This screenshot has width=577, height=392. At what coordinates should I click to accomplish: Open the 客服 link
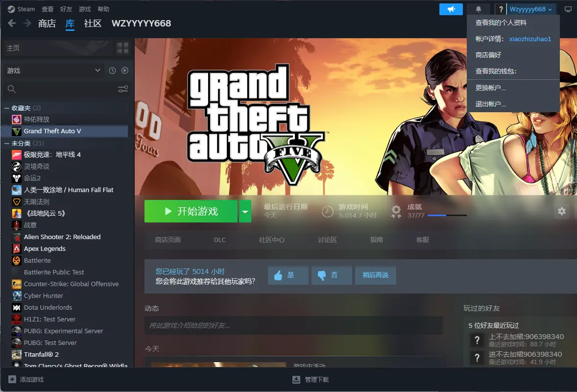point(422,240)
